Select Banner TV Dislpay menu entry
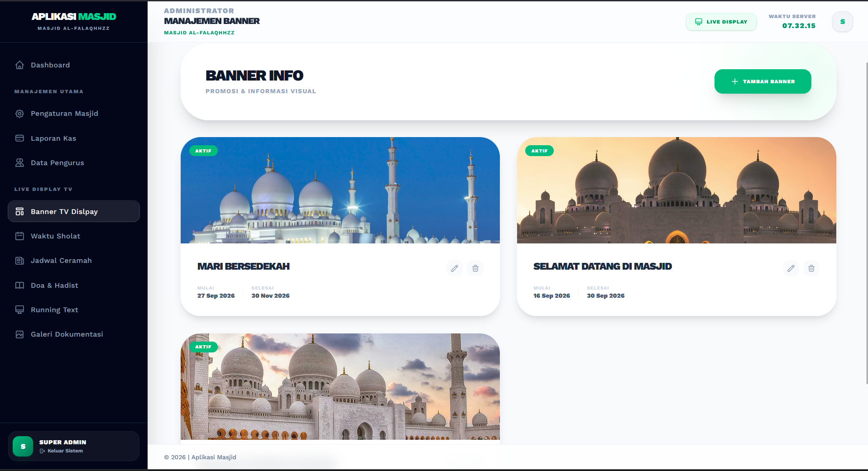Image resolution: width=868 pixels, height=471 pixels. (x=74, y=211)
